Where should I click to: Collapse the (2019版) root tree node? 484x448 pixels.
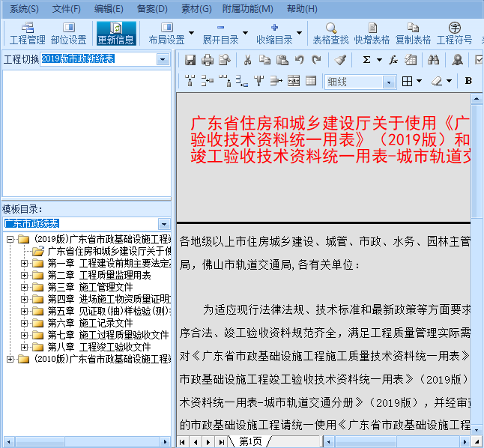tap(10, 239)
